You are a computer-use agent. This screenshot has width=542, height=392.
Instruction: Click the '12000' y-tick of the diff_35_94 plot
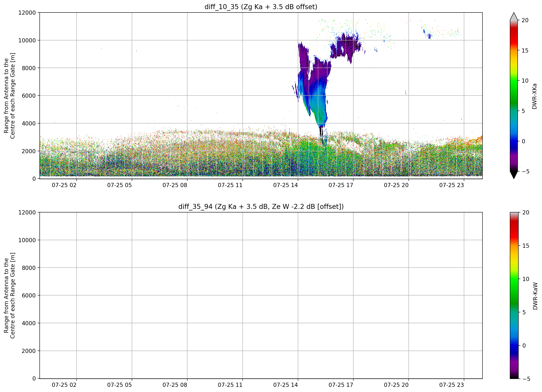tap(27, 212)
